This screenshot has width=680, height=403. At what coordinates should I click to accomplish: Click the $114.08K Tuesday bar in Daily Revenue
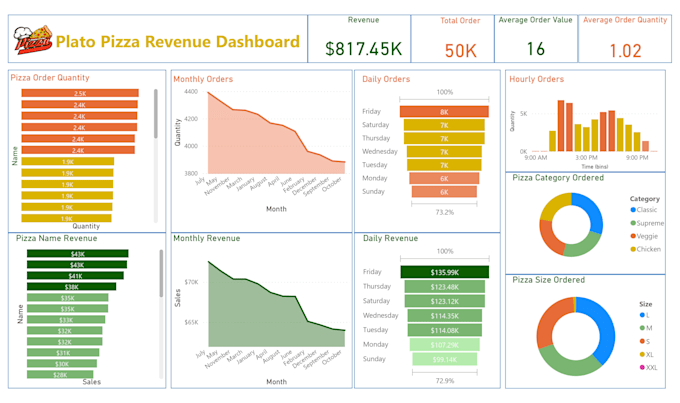[445, 330]
